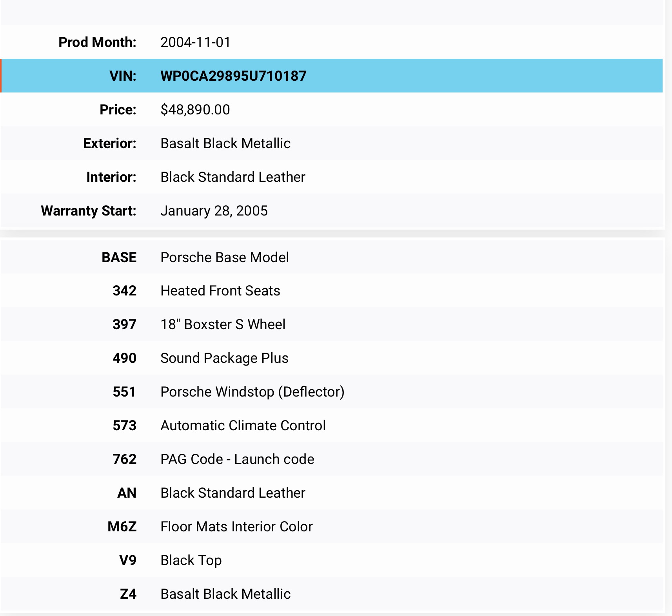Click Porsche Base Model description
Viewport: 672px width, 616px height.
click(225, 257)
